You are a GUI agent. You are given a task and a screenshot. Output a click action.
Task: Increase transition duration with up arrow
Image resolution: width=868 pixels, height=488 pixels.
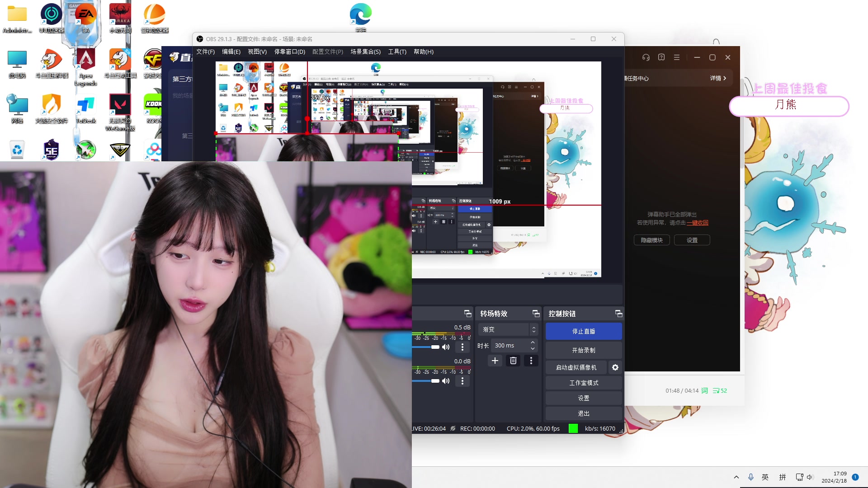[533, 343]
